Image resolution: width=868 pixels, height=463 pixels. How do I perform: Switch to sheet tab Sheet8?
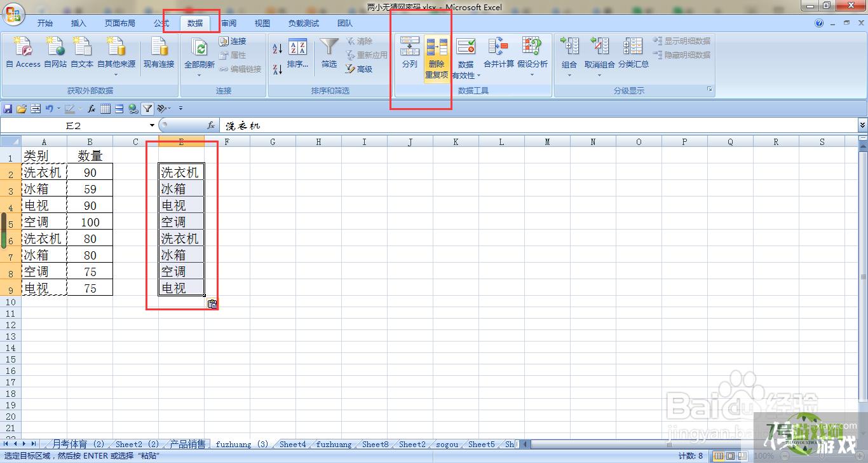(375, 444)
